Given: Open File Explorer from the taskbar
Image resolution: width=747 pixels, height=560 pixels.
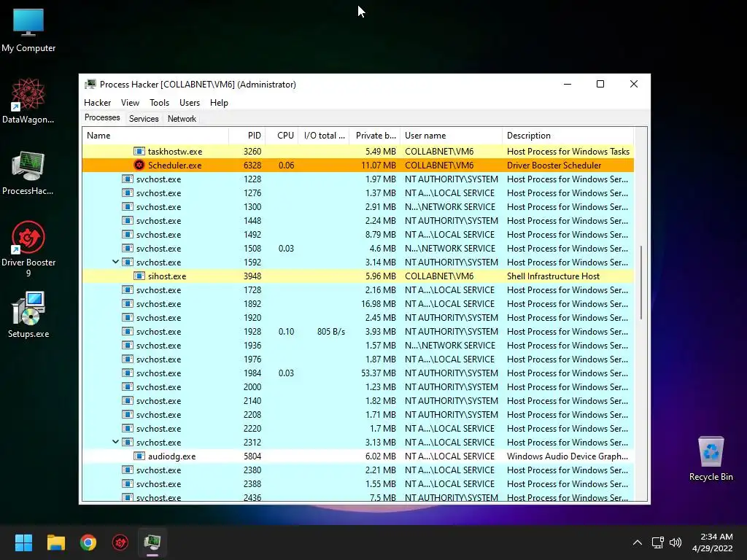Looking at the screenshot, I should coord(55,542).
